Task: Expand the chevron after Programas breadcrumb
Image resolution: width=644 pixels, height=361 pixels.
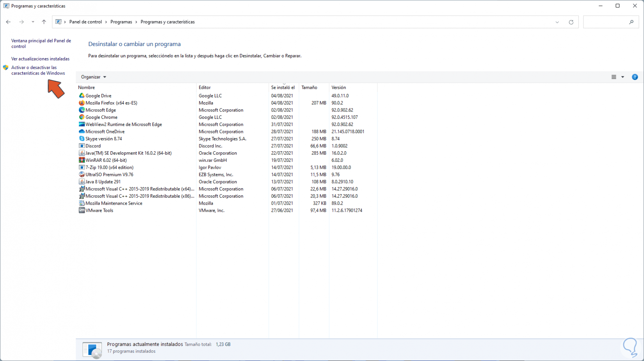Action: [136, 22]
